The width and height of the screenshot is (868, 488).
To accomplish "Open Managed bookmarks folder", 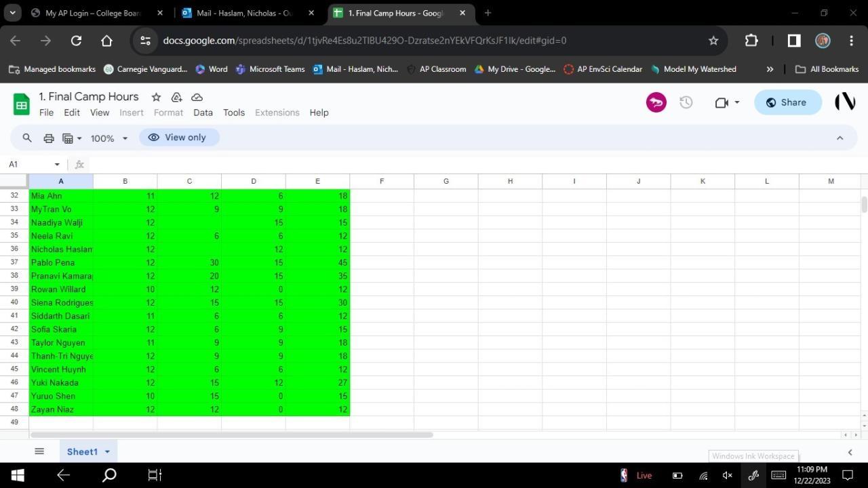I will tap(52, 69).
